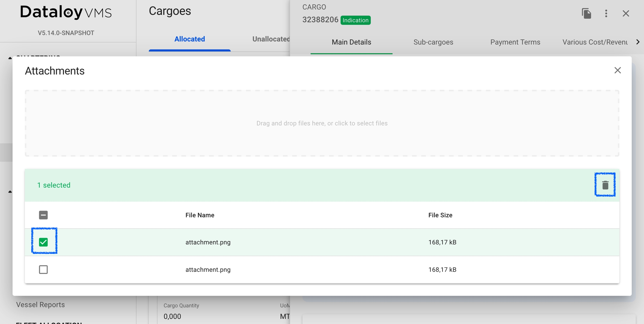Collapse the Chartering sidebar section
The image size is (644, 324).
click(10, 58)
